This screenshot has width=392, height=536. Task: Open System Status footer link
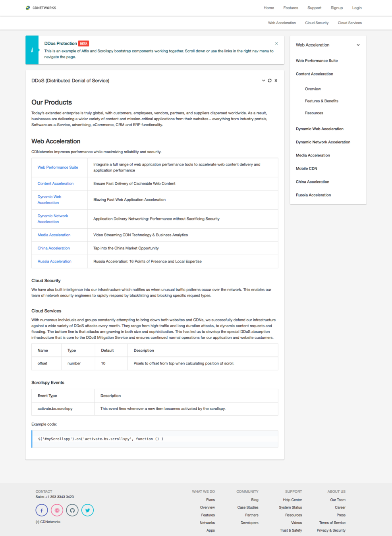290,507
